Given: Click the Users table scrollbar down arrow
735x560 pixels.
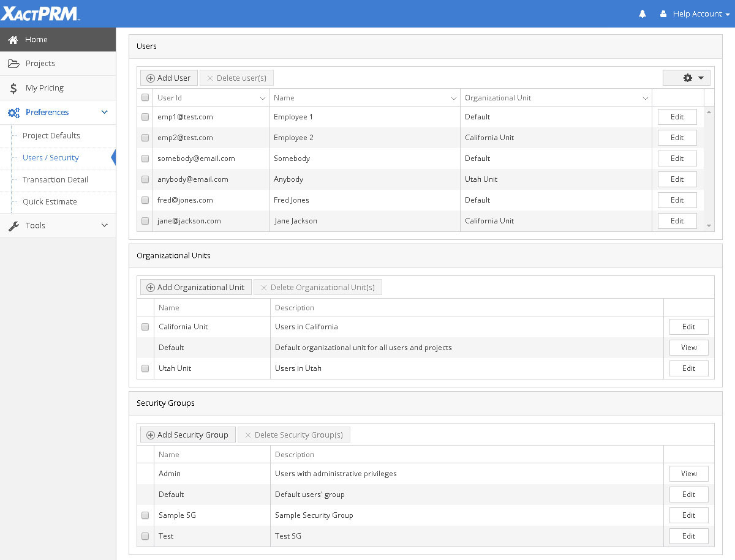Looking at the screenshot, I should click(x=709, y=226).
